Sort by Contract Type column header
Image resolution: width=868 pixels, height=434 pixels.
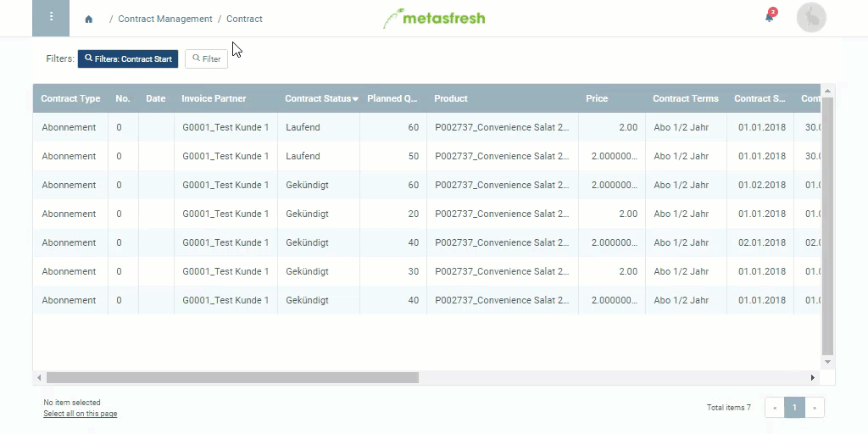click(x=70, y=98)
